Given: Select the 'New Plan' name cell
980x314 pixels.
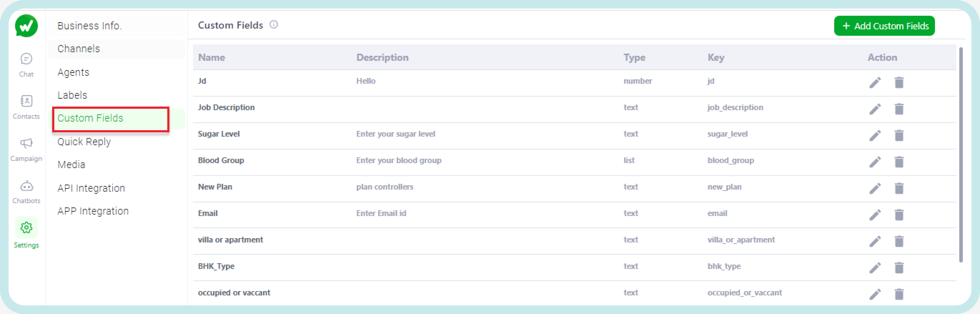Looking at the screenshot, I should [215, 187].
